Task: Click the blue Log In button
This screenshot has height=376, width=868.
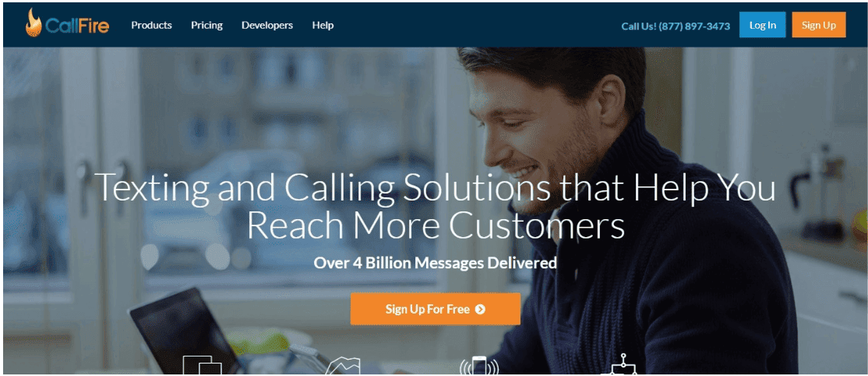Action: pos(762,25)
